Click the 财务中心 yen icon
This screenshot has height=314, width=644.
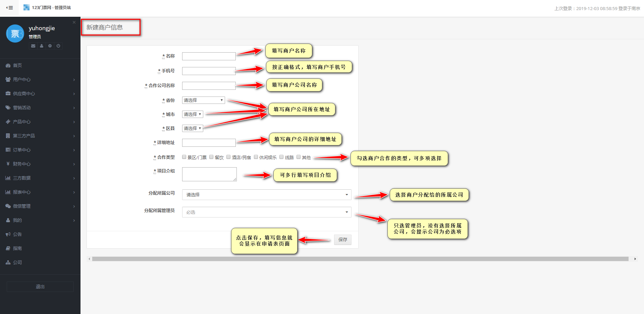coord(8,164)
